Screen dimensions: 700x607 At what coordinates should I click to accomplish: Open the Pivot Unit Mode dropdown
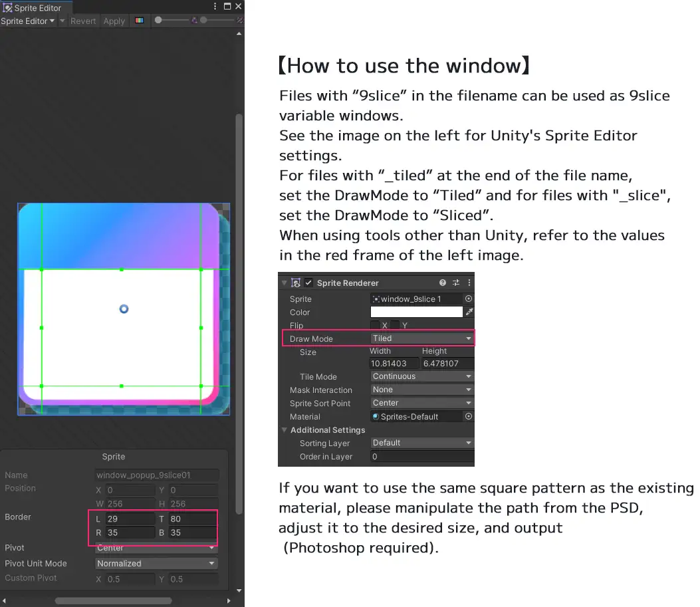(156, 563)
